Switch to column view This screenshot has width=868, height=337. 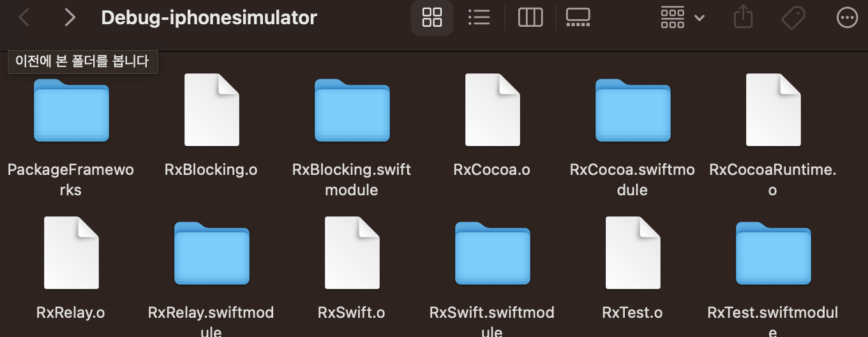[x=530, y=18]
